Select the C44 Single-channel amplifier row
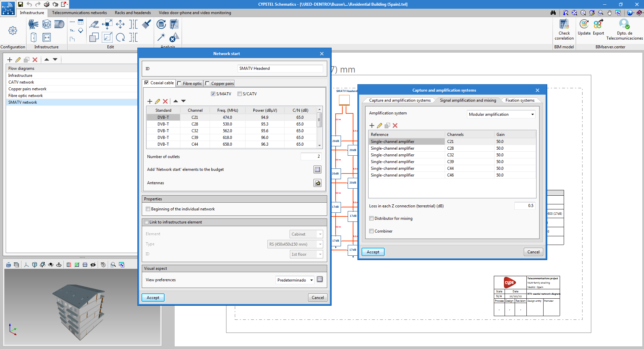 (452, 168)
